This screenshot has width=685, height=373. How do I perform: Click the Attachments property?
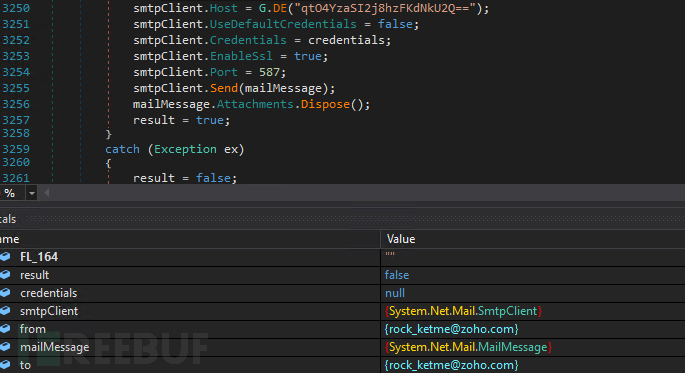point(255,104)
